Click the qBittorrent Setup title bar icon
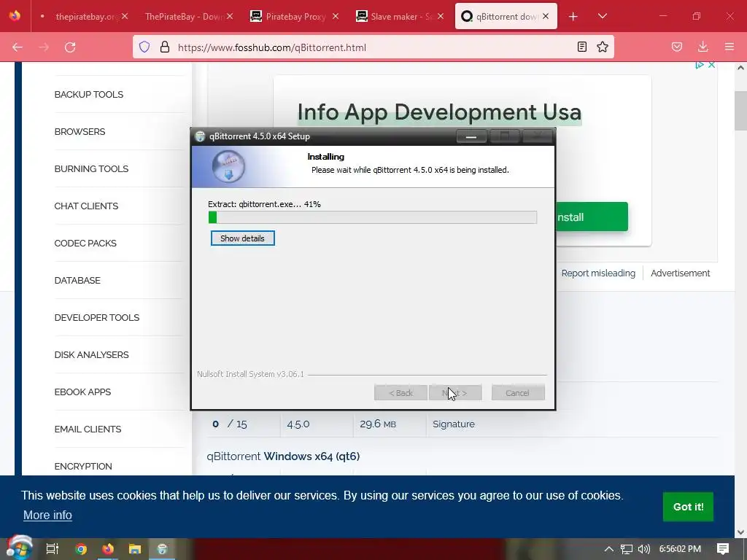 tap(200, 136)
